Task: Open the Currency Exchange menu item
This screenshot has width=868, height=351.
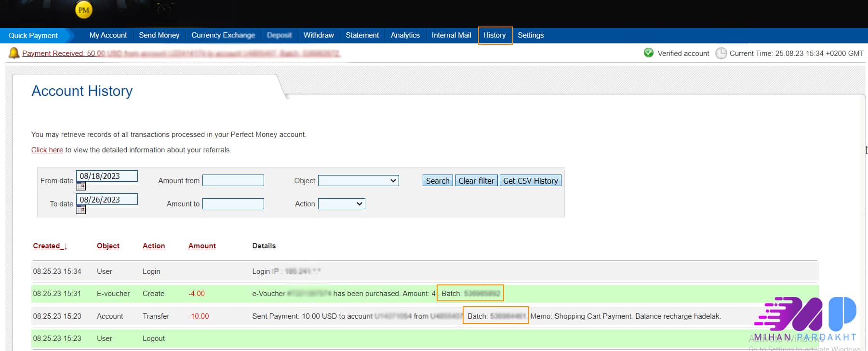Action: click(x=223, y=35)
